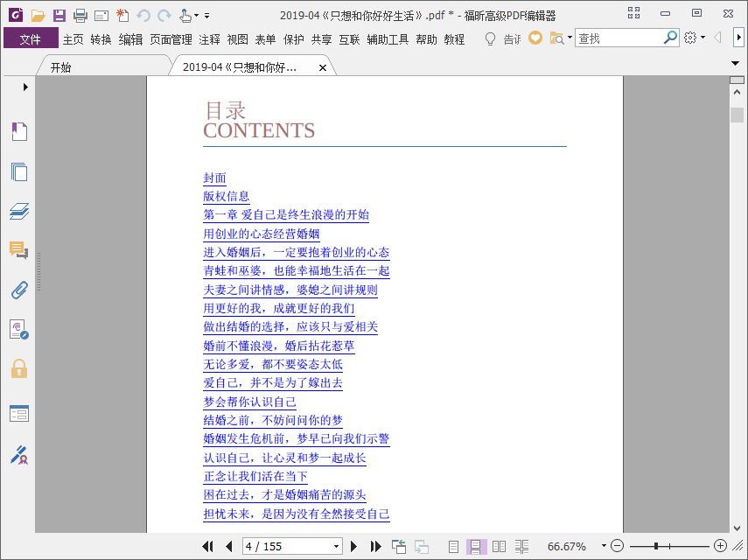Click the lightbulb tell-me icon
This screenshot has width=748, height=560.
(x=490, y=38)
